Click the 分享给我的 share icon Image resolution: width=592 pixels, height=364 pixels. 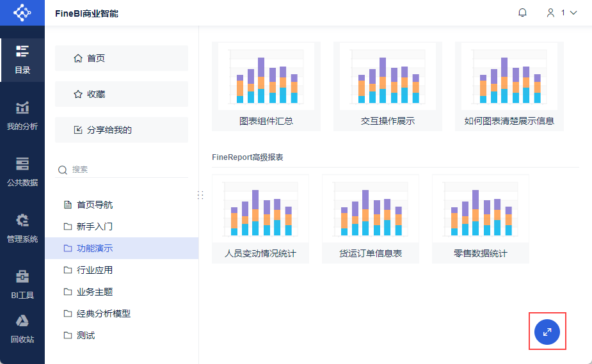(78, 130)
